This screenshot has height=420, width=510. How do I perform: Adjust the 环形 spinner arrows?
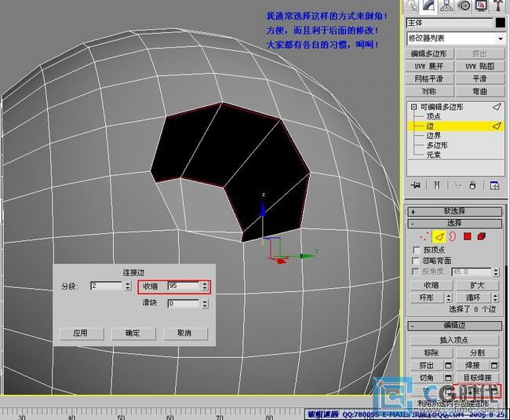449,298
